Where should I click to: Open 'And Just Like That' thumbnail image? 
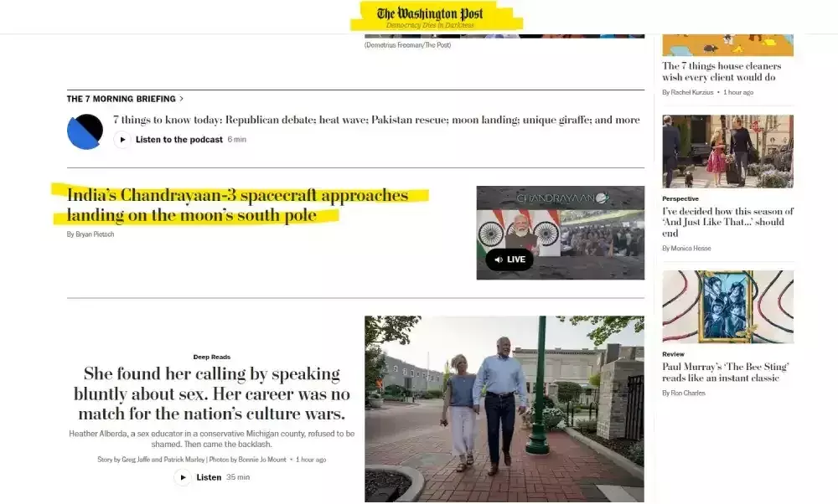tap(728, 151)
